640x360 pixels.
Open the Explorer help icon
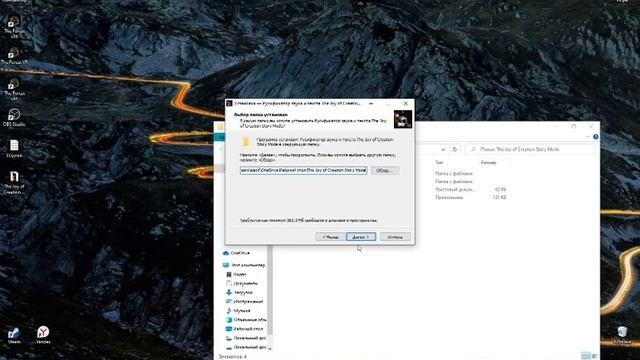click(x=596, y=137)
